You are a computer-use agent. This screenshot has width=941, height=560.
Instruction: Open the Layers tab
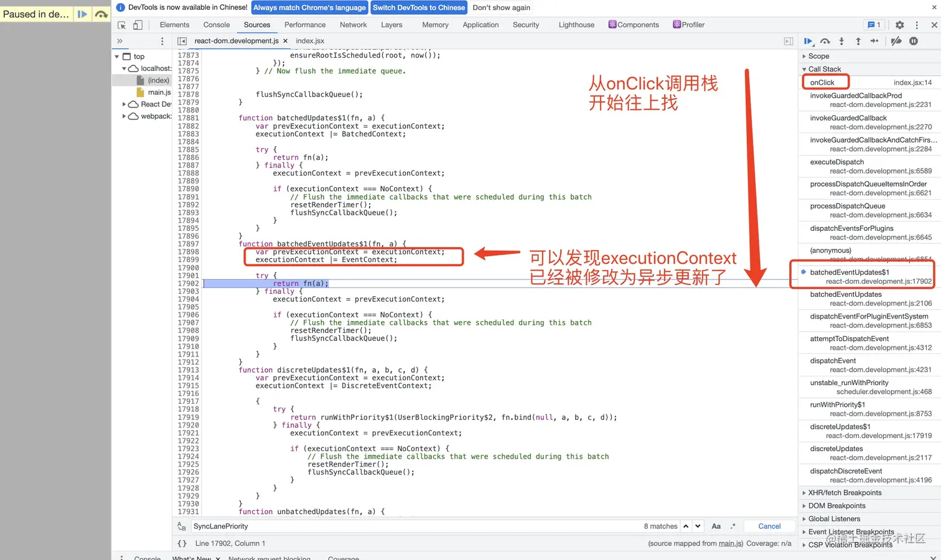[x=391, y=25]
